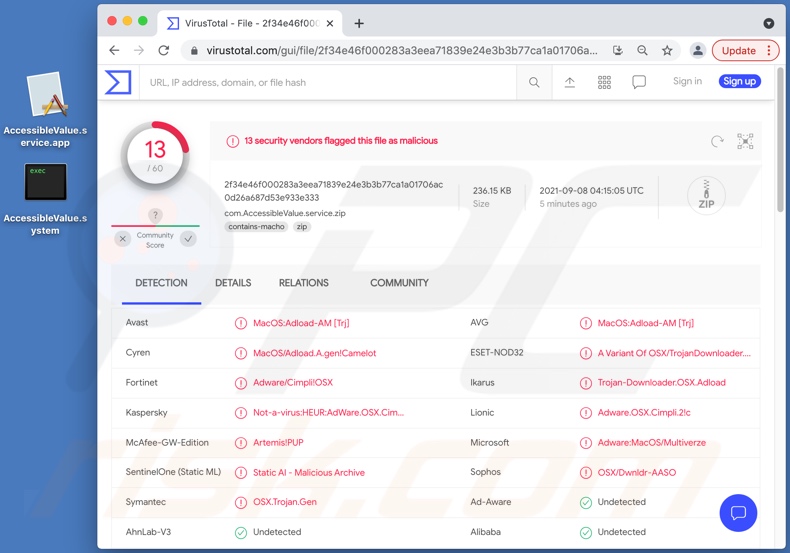Click the browser forward arrow

(x=139, y=50)
